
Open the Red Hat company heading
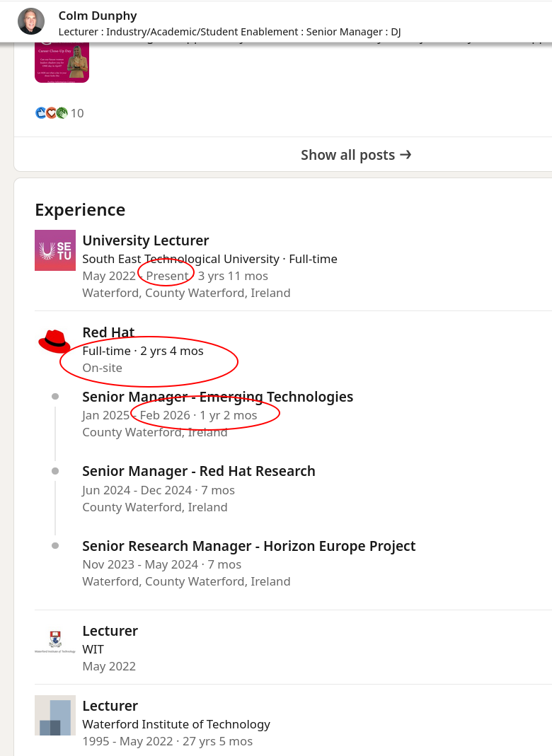click(x=108, y=332)
